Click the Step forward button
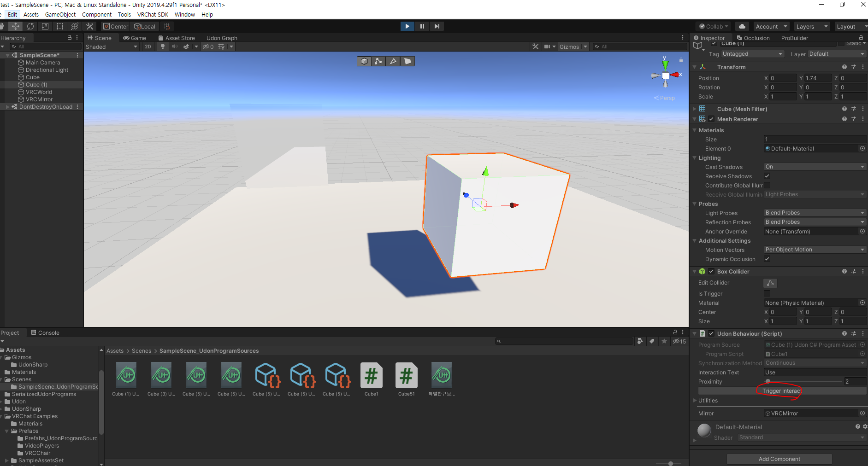This screenshot has width=868, height=466. (x=437, y=26)
